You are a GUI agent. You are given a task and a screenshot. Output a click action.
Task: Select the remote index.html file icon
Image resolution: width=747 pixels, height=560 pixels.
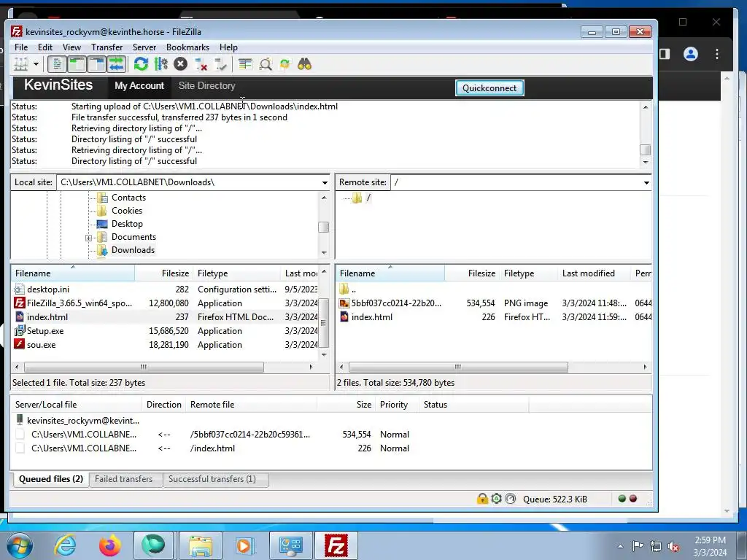pos(344,316)
